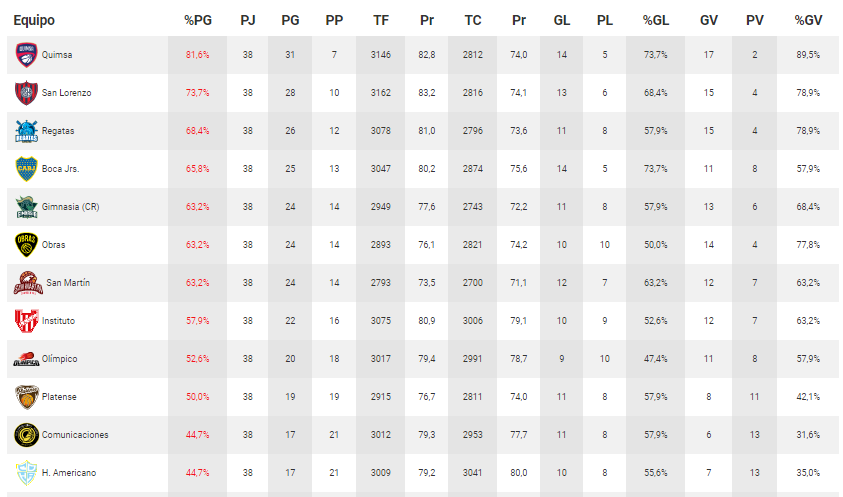Click the San Lorenzo team crest
This screenshot has width=843, height=497.
click(x=27, y=93)
